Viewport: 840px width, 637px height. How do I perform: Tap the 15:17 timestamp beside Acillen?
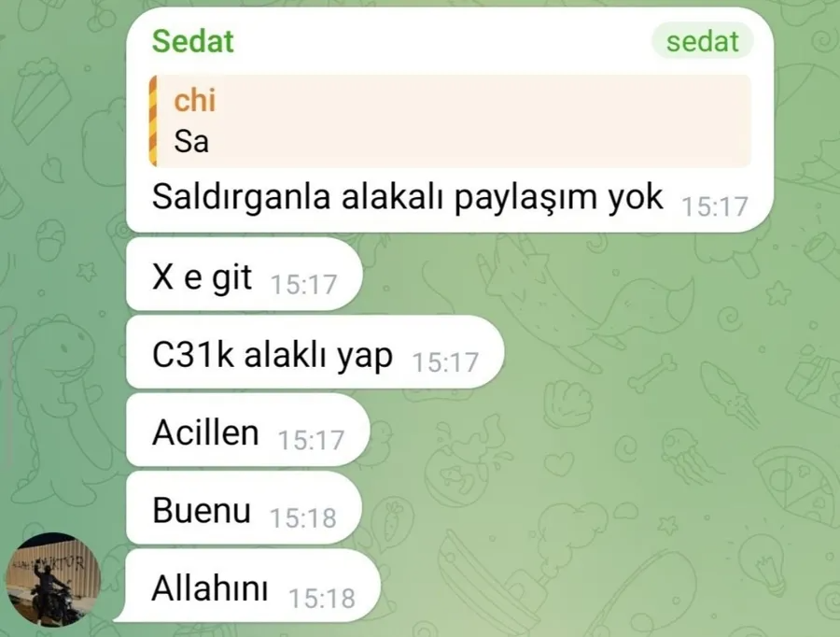coord(311,440)
